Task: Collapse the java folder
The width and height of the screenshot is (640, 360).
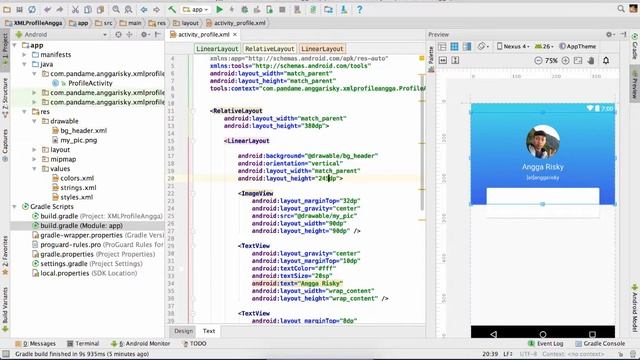Action: [24, 64]
